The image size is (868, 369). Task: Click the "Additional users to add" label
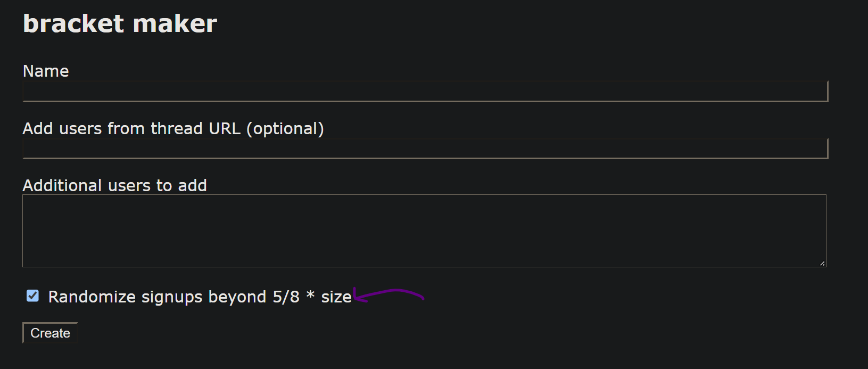click(114, 186)
